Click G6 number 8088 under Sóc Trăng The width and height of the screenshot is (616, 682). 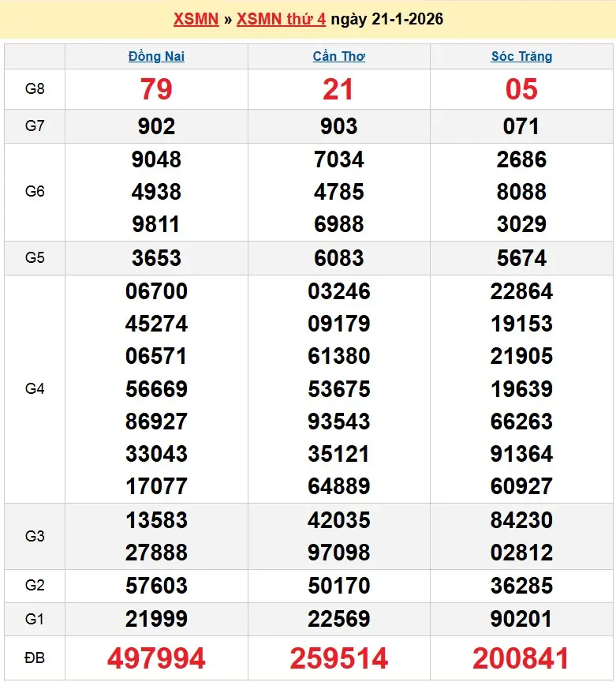click(x=521, y=192)
